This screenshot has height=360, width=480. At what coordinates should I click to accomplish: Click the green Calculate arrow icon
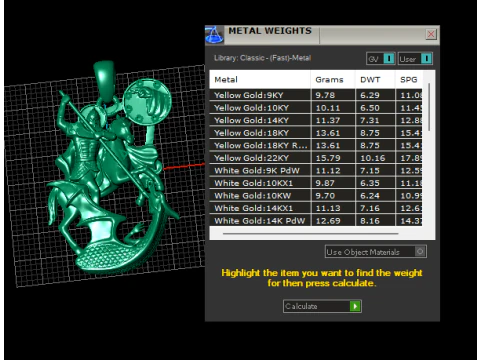(x=355, y=306)
